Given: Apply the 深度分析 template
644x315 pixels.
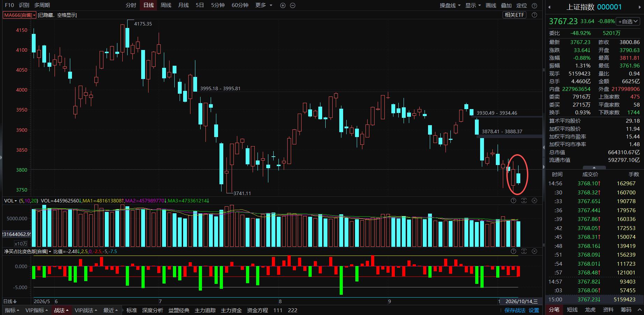Looking at the screenshot, I should point(153,310).
